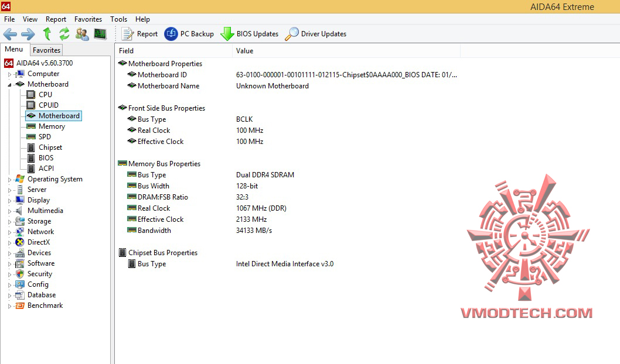
Task: Go up one level with green arrow
Action: point(47,34)
